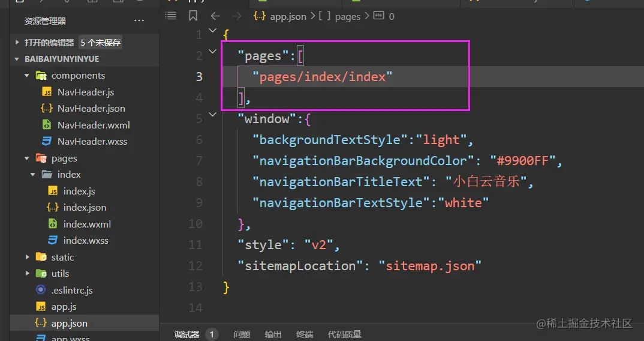Click the "#9900FF" color value
Image resolution: width=644 pixels, height=341 pixels.
click(523, 160)
